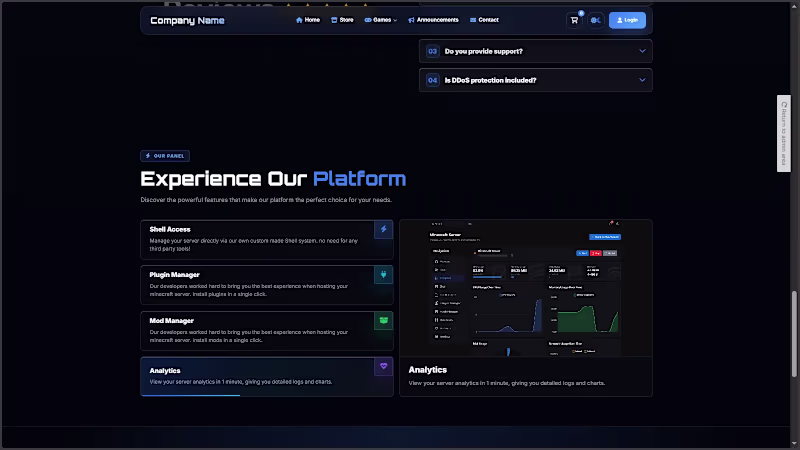Click the Home house icon
The image size is (800, 450).
click(299, 20)
